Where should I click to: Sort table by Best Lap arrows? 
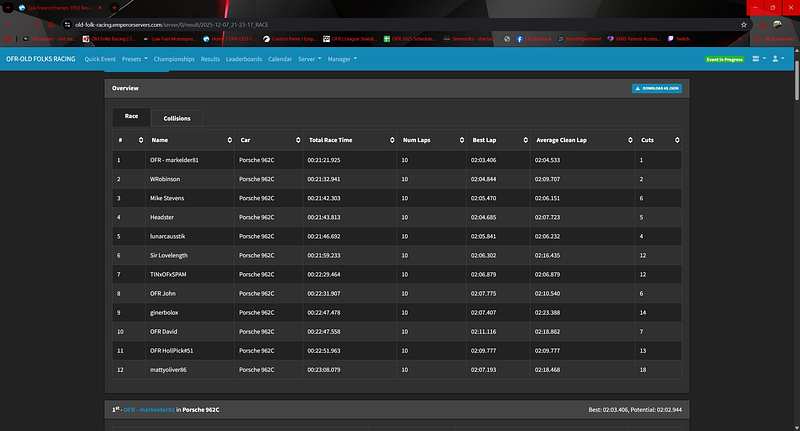(525, 140)
